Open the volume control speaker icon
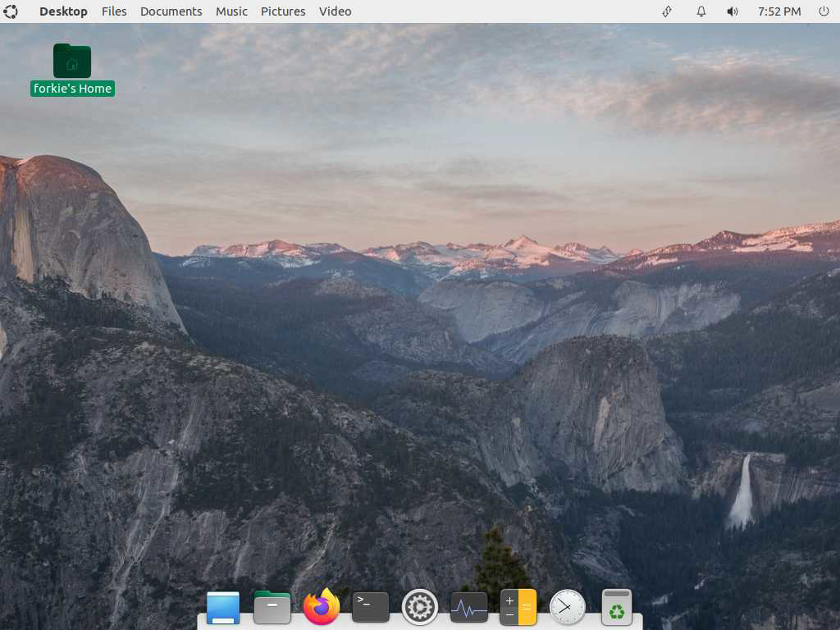The height and width of the screenshot is (630, 840). point(733,11)
